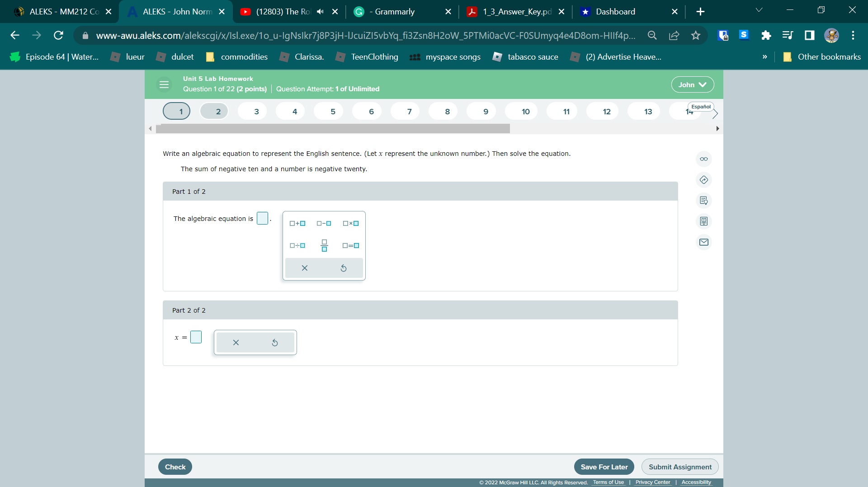Open the myspace songs bookmark
This screenshot has height=487, width=868.
[x=445, y=57]
